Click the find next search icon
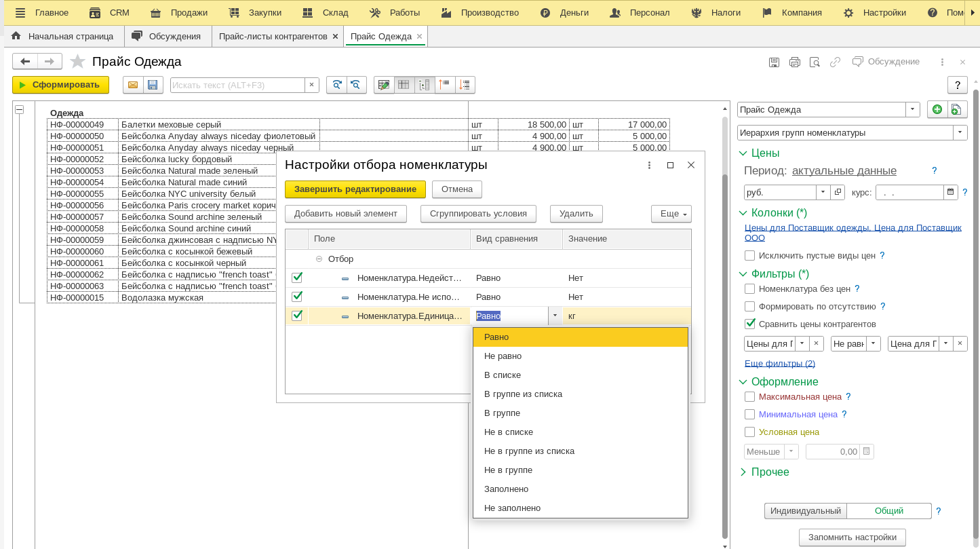The height and width of the screenshot is (549, 980). tap(336, 85)
